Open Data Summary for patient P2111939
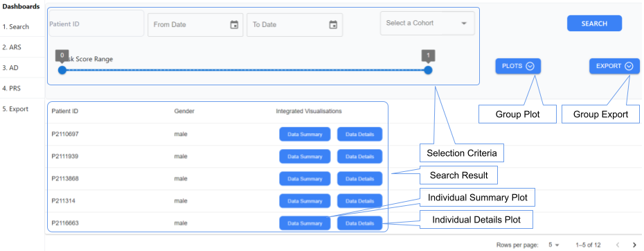The width and height of the screenshot is (644, 251). [x=305, y=157]
